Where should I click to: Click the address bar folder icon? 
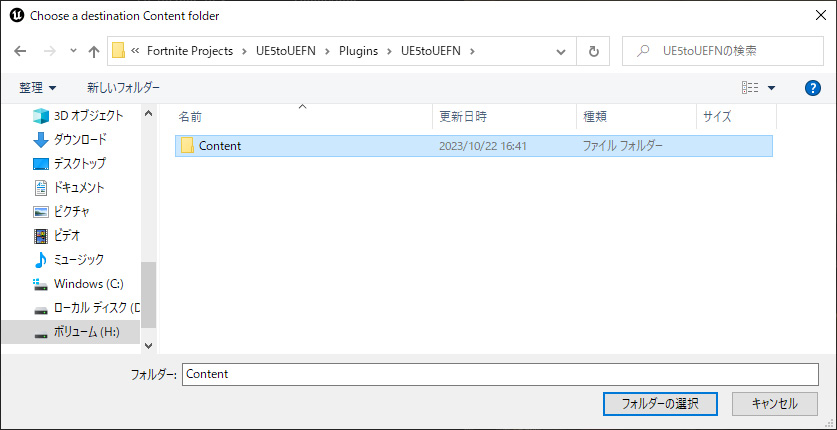coord(119,51)
